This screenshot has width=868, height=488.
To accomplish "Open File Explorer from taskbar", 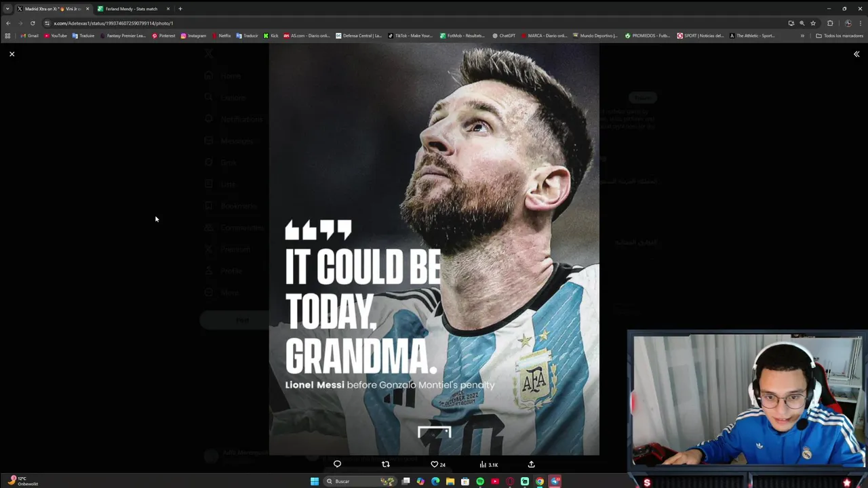I will coord(450,481).
